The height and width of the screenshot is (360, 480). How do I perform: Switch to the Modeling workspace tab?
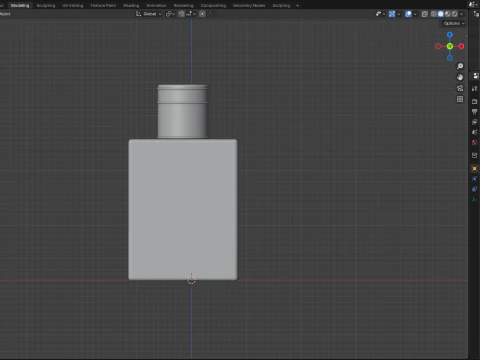(20, 5)
